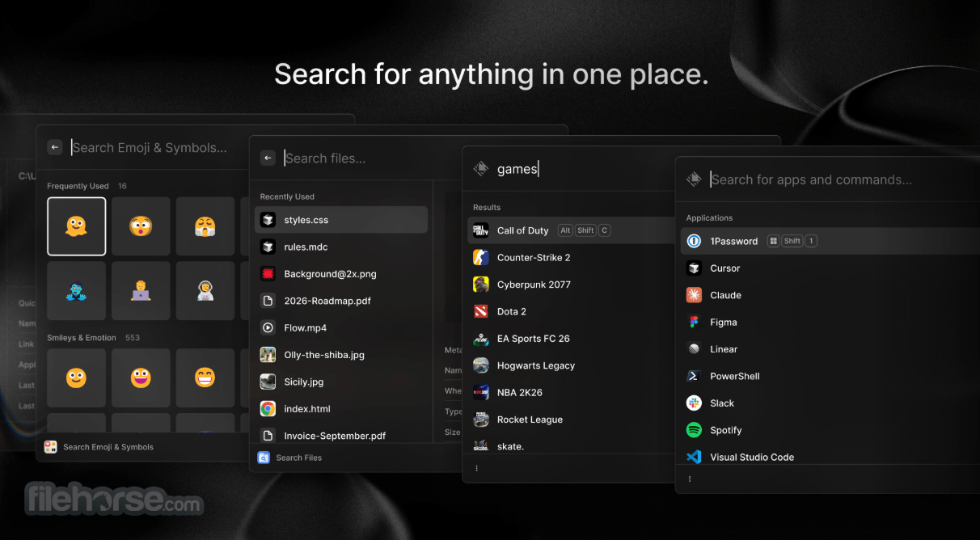Select the zombie emoji in Frequently Used
The height and width of the screenshot is (540, 980).
[76, 291]
